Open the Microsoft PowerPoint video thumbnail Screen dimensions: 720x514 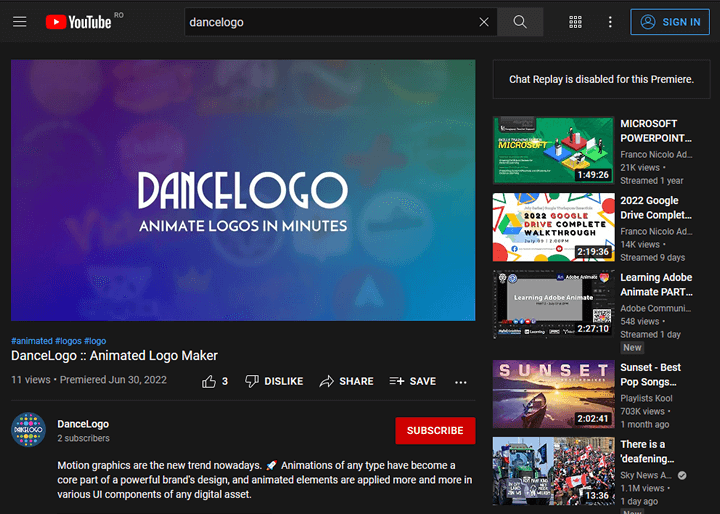pos(553,150)
